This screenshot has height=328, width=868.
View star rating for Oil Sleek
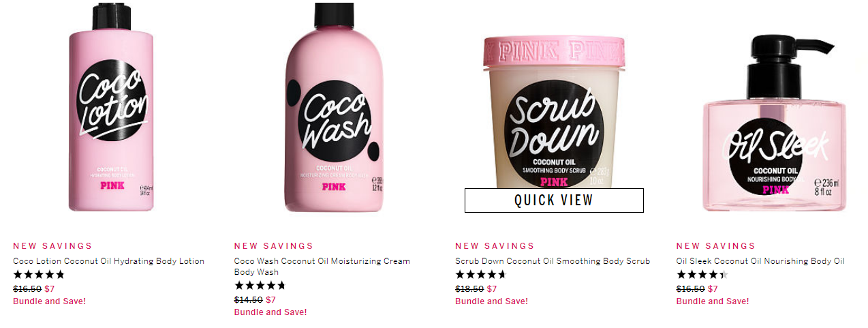click(x=702, y=275)
